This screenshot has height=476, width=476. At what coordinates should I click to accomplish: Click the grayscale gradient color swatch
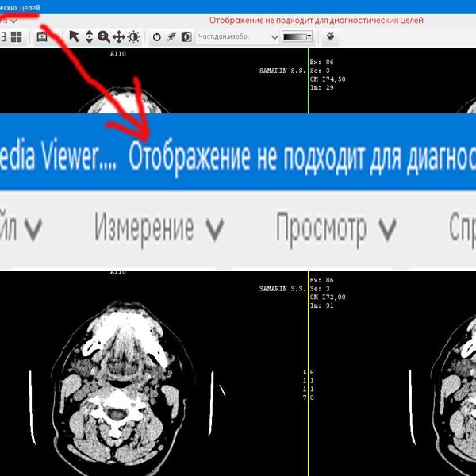pyautogui.click(x=294, y=36)
